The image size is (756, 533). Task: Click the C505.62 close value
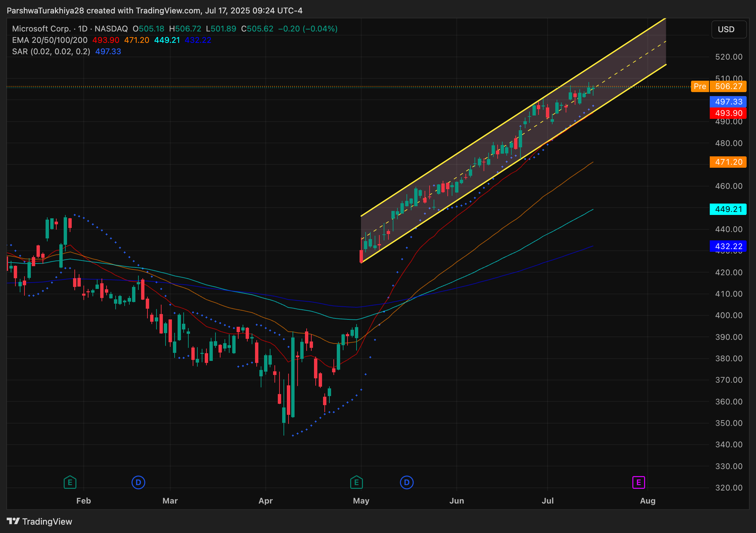tap(257, 29)
